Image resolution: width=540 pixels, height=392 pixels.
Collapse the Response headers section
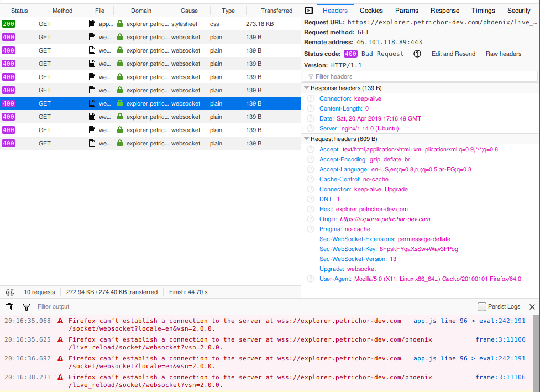tap(307, 88)
